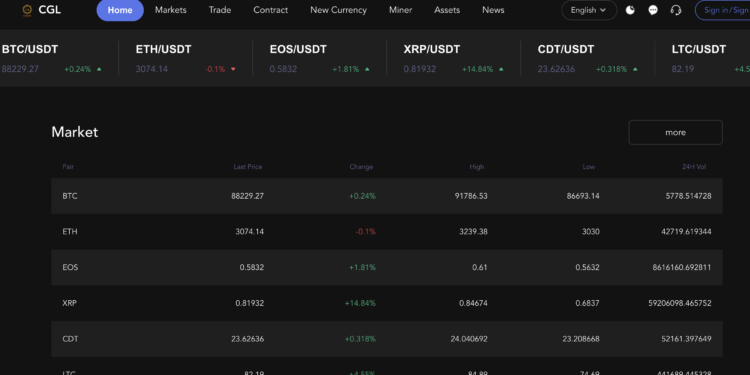This screenshot has height=375, width=750.
Task: Open the Miner menu item
Action: click(x=401, y=10)
